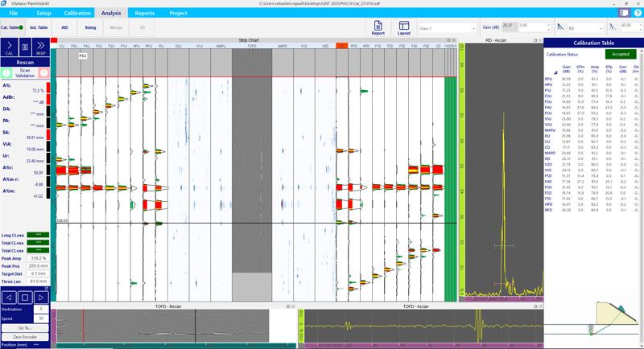Viewport: 644px width, 349px height.
Task: Toggle the Cal. Table button
Action: pos(13,27)
